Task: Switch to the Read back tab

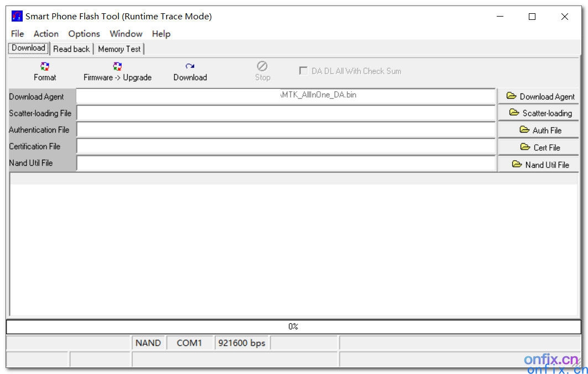Action: tap(71, 49)
